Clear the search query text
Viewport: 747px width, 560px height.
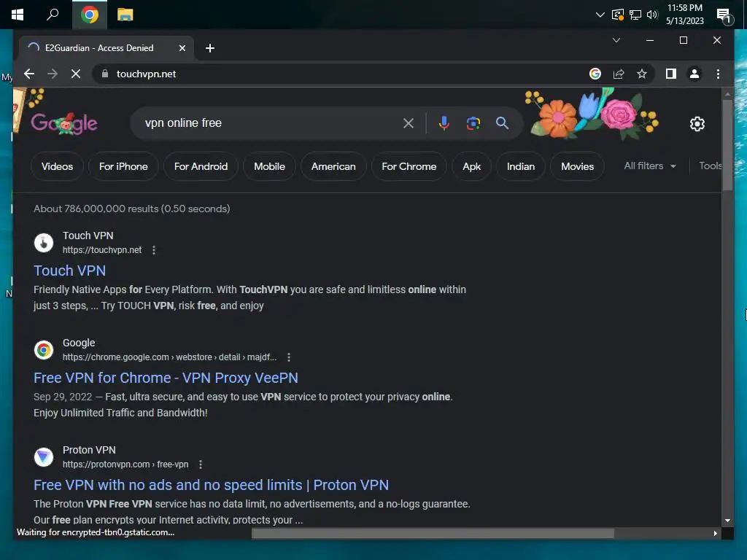(x=409, y=123)
